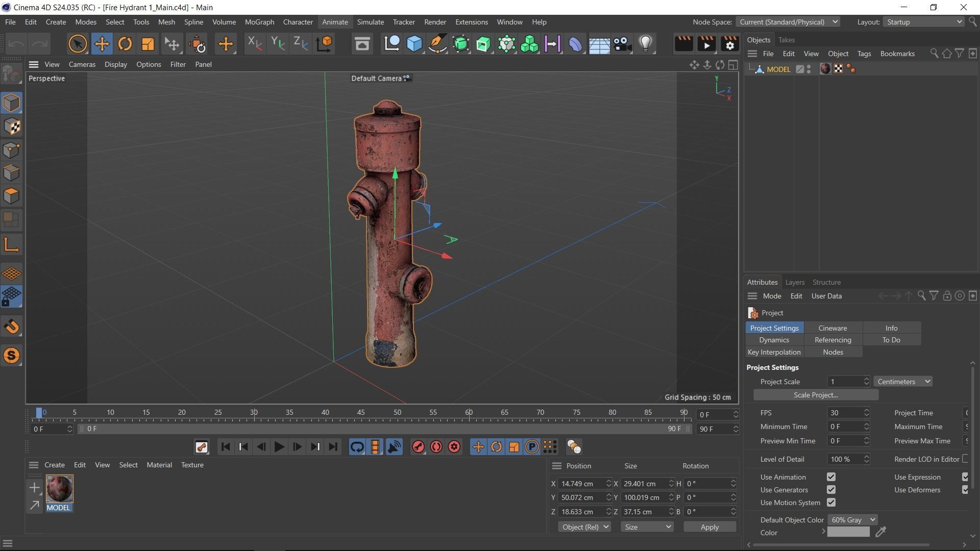Open the Object (Rel) dropdown
Screen dimensions: 980x551
[584, 527]
